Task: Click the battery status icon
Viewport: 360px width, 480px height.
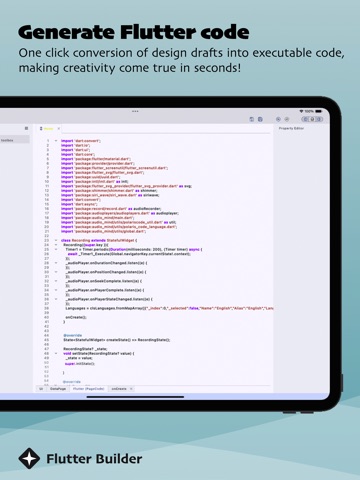Action: pos(319,111)
